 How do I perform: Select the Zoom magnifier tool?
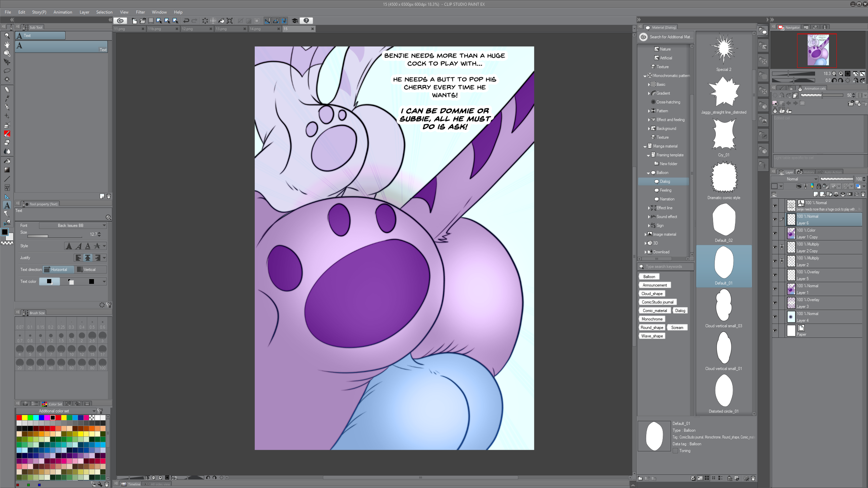[7, 36]
